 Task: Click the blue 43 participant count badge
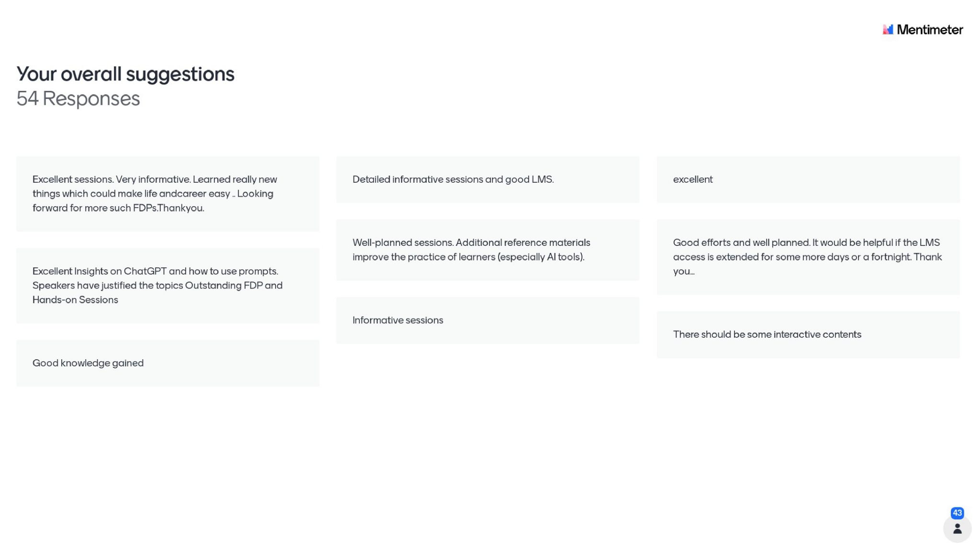(957, 513)
